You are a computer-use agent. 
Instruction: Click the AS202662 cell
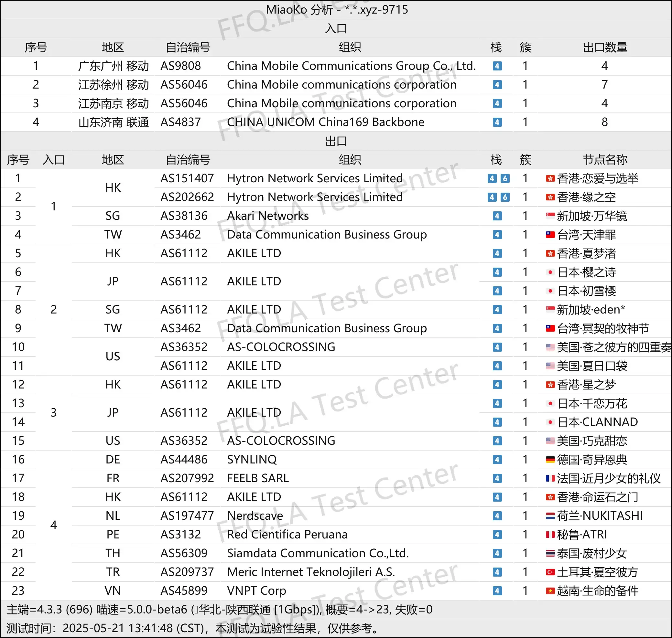click(187, 197)
